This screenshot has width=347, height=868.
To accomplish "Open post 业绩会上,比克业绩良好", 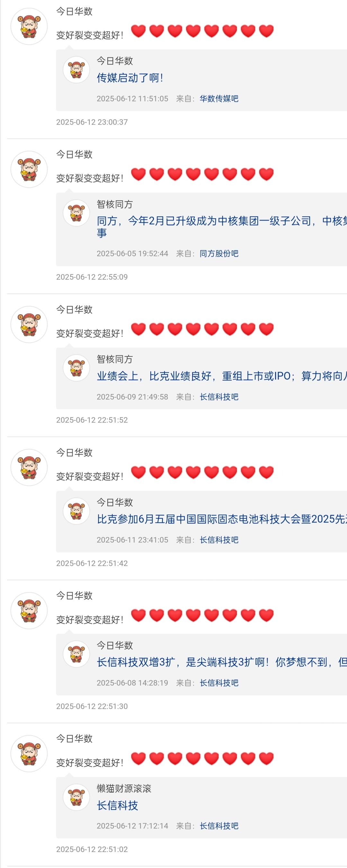I will point(222,376).
